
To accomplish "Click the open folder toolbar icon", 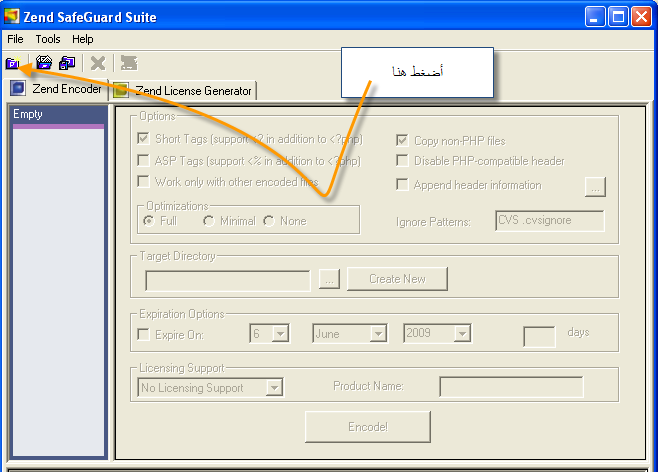I will (44, 63).
